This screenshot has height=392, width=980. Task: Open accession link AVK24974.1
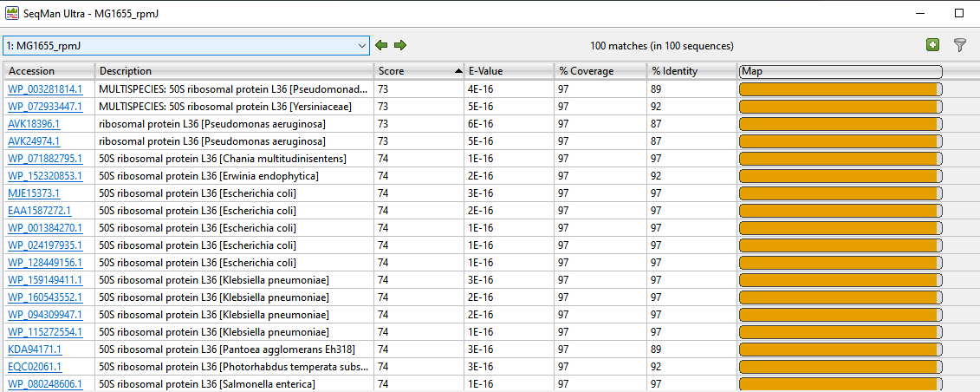(35, 141)
